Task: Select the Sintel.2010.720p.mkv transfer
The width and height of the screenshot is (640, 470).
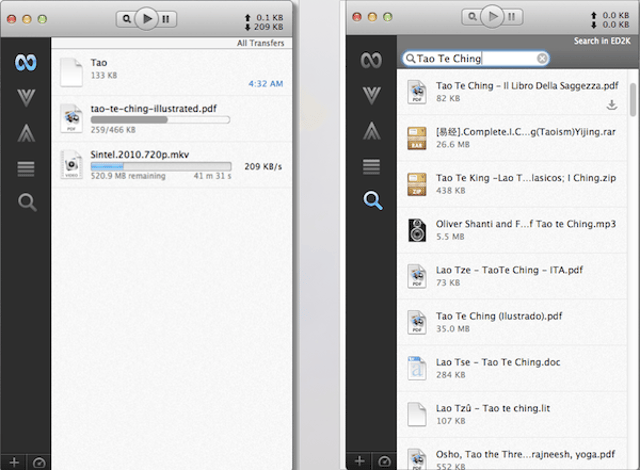Action: 171,165
